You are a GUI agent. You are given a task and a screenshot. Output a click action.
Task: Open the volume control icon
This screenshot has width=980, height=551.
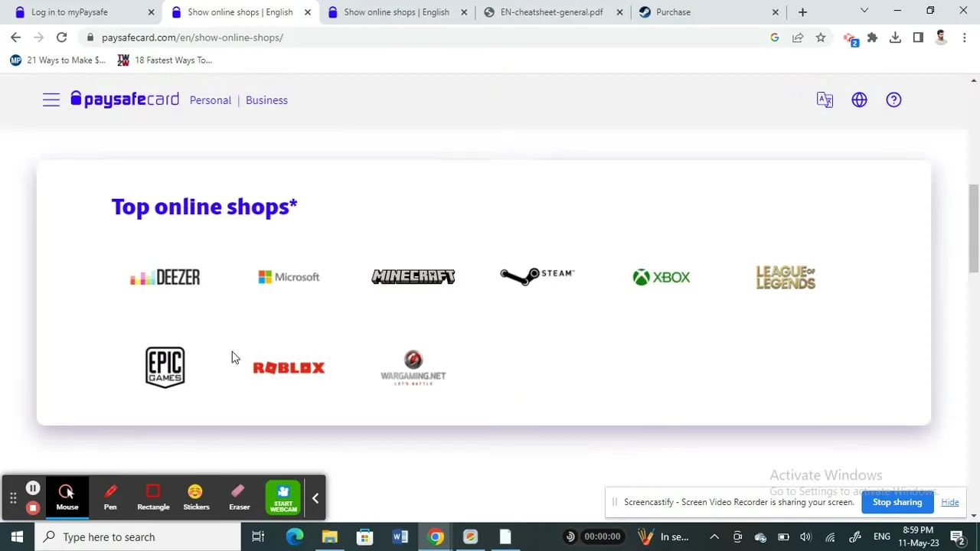coord(805,537)
